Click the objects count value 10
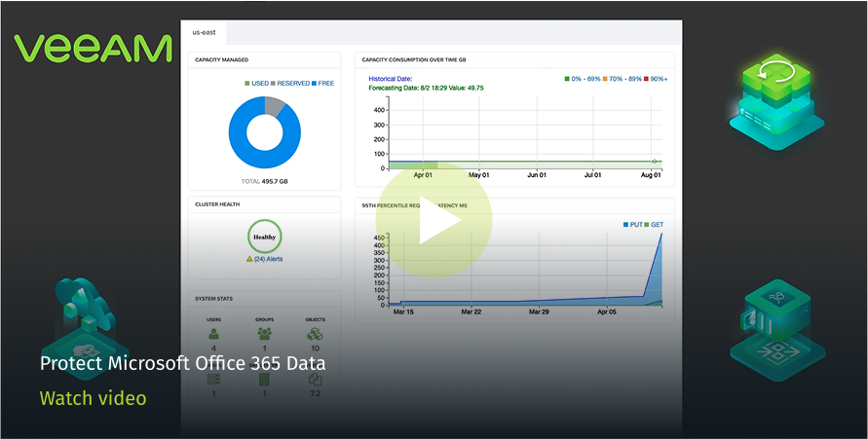This screenshot has height=439, width=868. pos(315,348)
